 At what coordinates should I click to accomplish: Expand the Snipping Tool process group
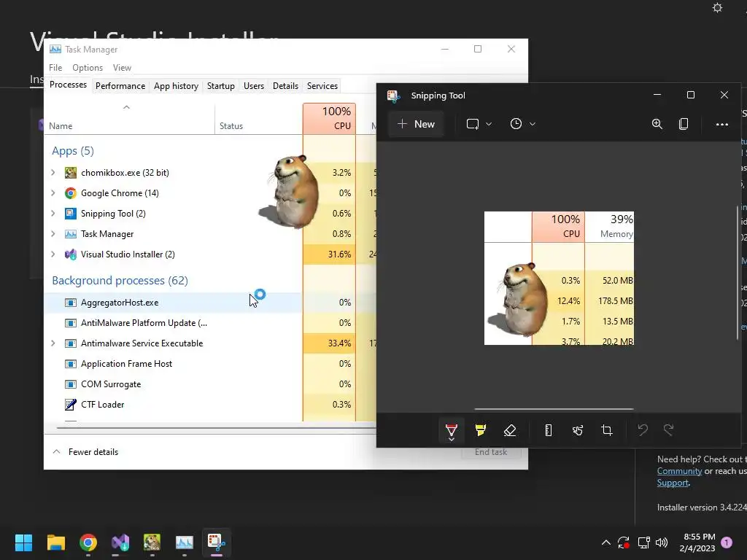(x=53, y=214)
